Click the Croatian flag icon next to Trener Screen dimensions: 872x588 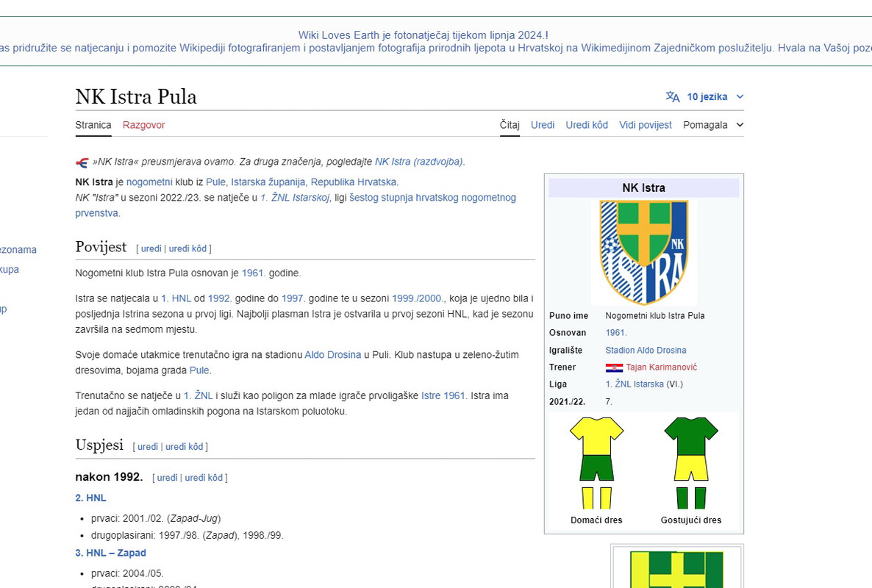(614, 367)
